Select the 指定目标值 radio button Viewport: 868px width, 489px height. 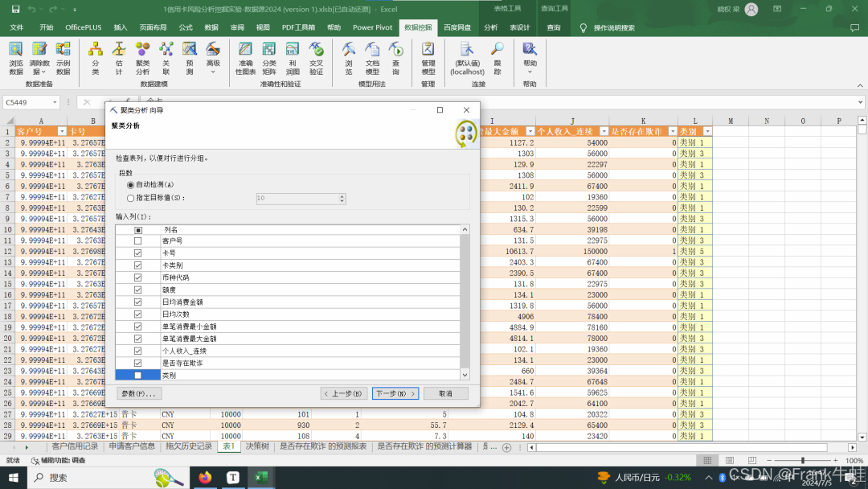pos(131,198)
